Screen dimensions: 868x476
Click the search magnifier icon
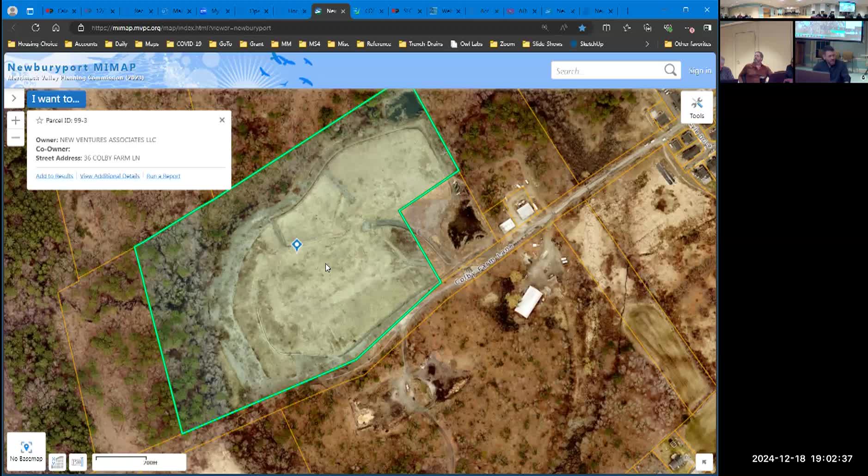pyautogui.click(x=670, y=70)
